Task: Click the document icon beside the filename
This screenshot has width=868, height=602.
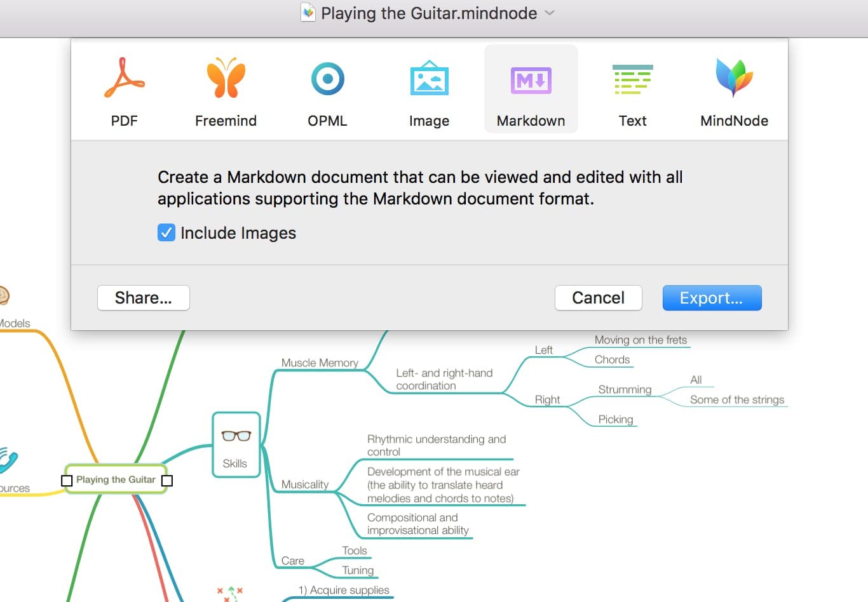Action: [x=308, y=12]
